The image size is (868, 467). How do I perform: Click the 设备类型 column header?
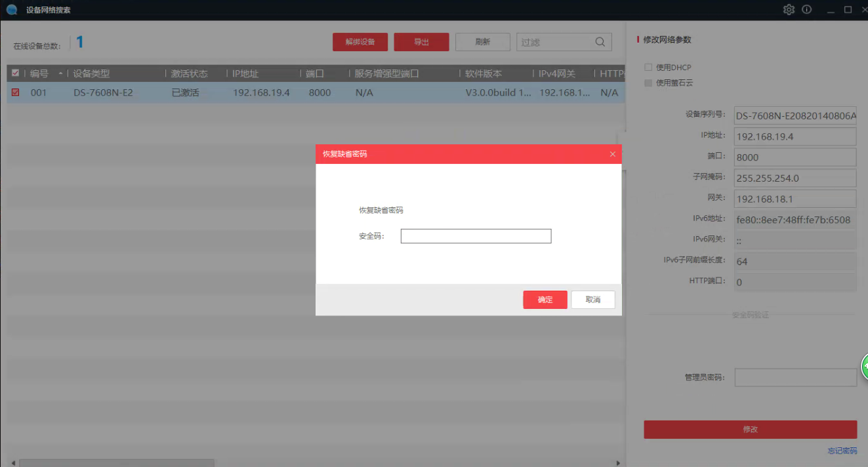pyautogui.click(x=92, y=73)
